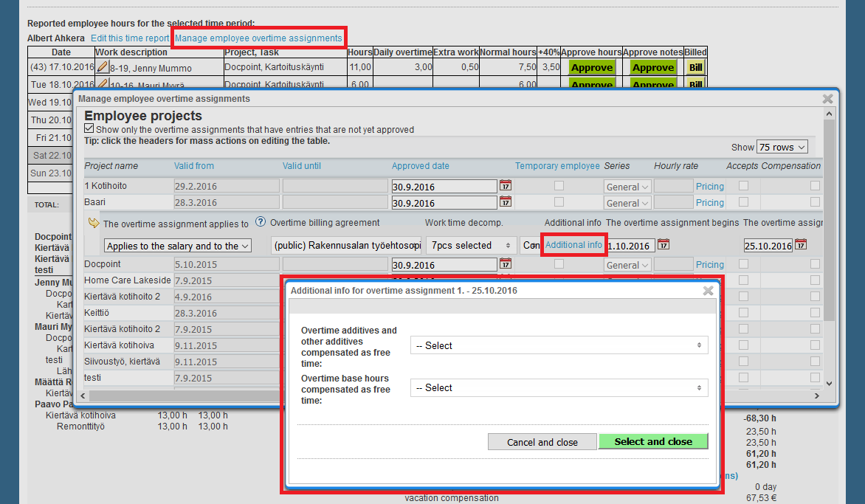Open calendar picker for Baari approved date

coord(506,201)
